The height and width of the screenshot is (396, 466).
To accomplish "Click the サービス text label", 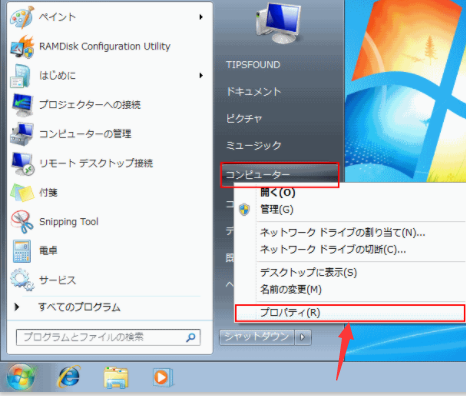I will [57, 280].
